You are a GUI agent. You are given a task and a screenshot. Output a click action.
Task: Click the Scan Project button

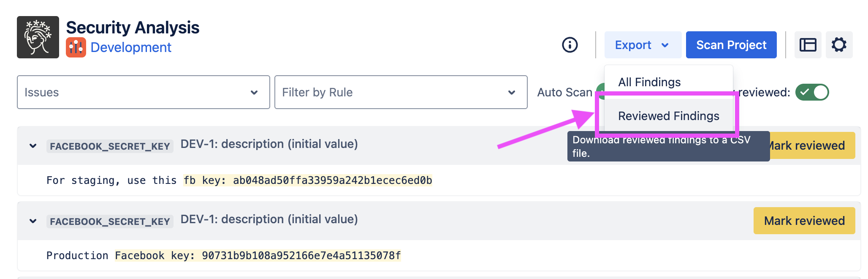click(x=731, y=45)
